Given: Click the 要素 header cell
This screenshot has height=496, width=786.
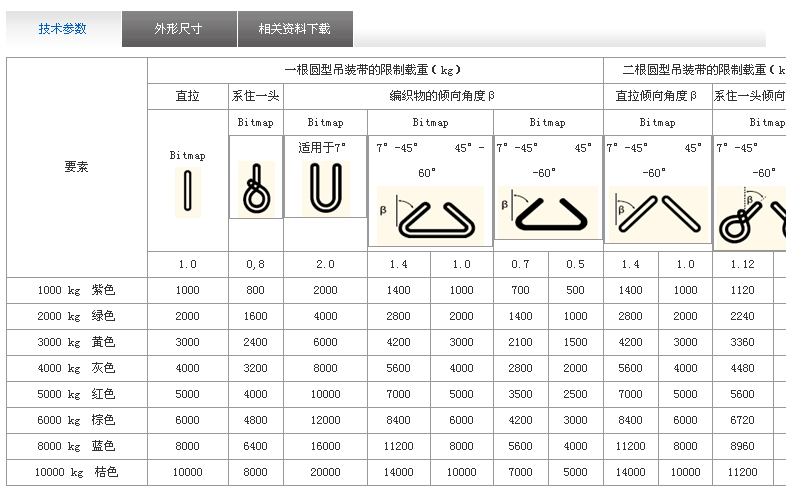Looking at the screenshot, I should [76, 167].
